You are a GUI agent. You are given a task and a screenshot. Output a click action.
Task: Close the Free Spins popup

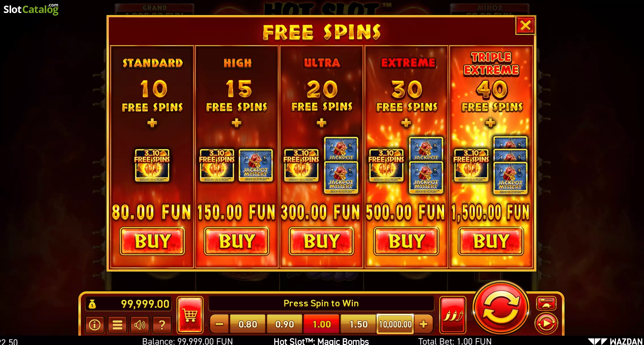coord(525,25)
